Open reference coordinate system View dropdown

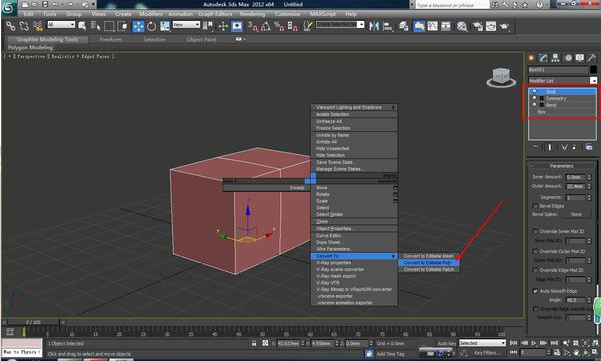(186, 25)
